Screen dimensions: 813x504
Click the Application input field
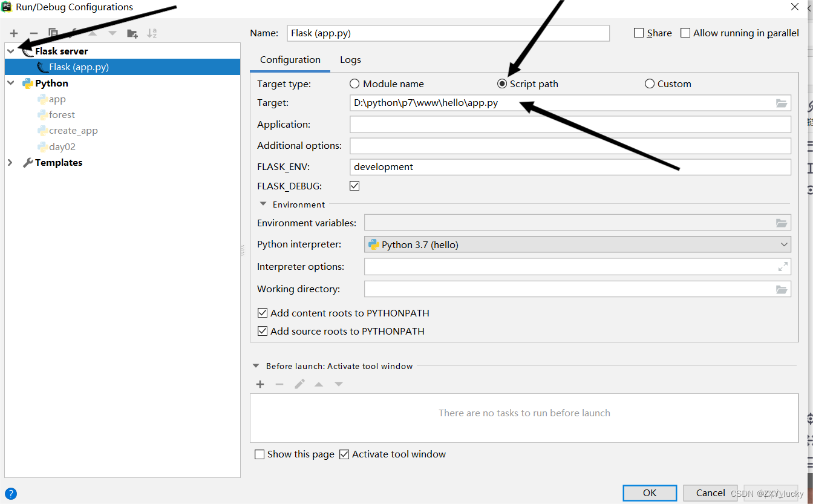[x=570, y=125]
